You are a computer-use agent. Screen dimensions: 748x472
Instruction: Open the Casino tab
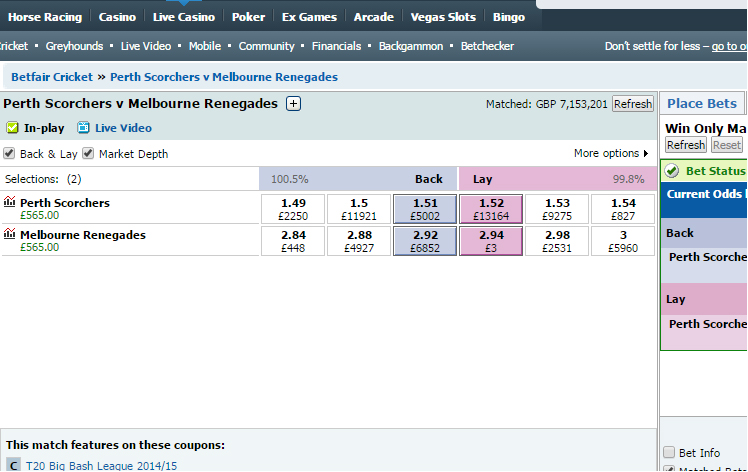tap(117, 17)
